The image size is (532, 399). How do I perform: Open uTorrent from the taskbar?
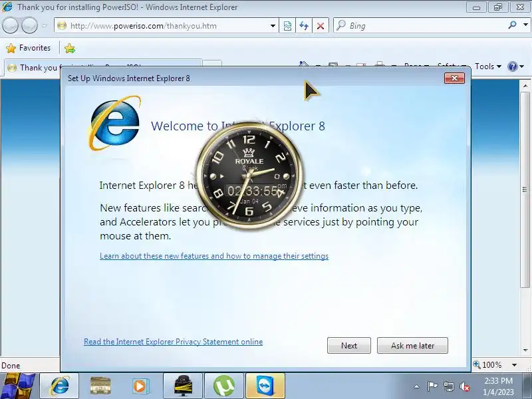point(224,386)
